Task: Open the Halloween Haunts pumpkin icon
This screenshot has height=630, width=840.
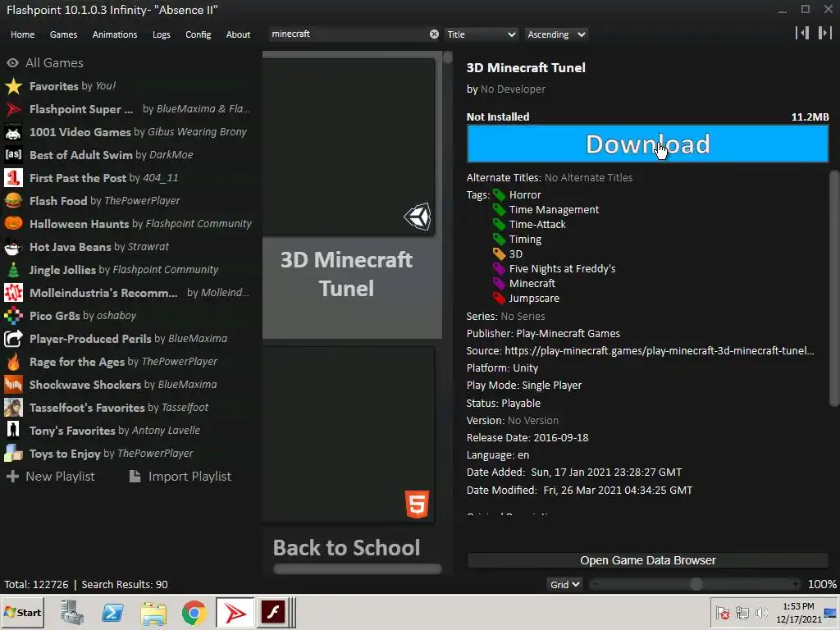Action: point(13,224)
